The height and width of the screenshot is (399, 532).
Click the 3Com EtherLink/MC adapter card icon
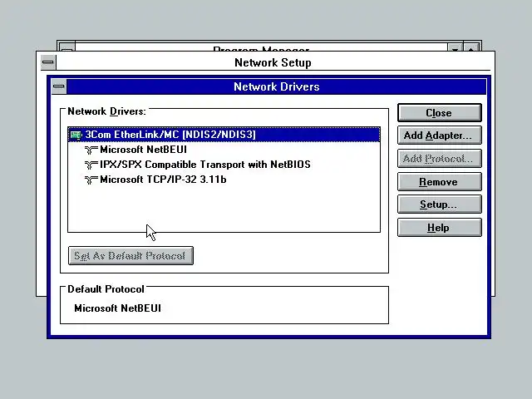click(x=76, y=135)
